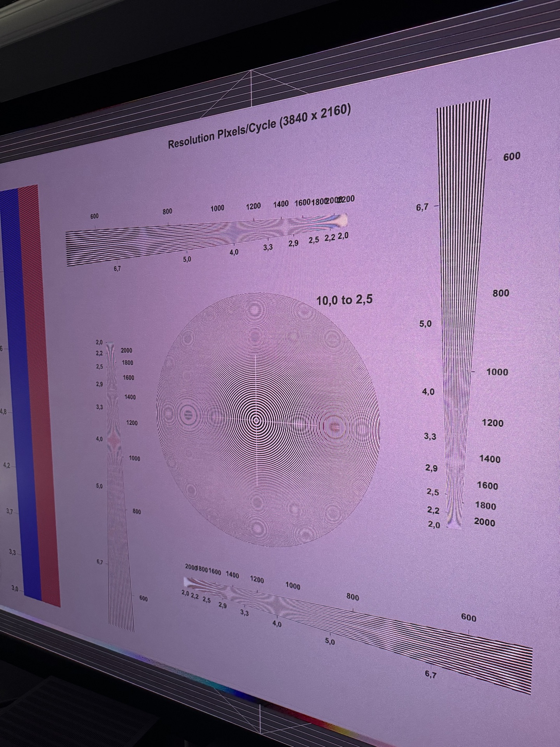
Task: Click "2,9" beside the small left wedge
Action: [x=99, y=384]
